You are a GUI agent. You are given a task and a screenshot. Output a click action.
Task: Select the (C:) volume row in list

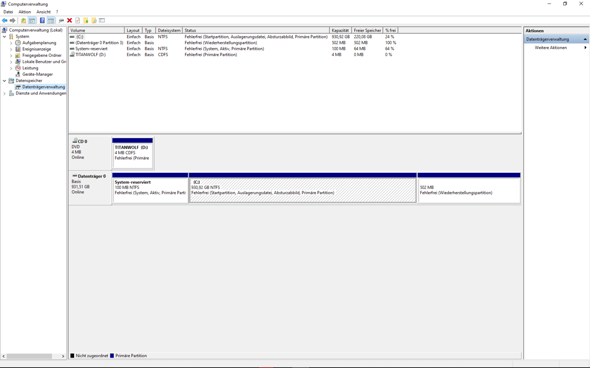[x=233, y=37]
